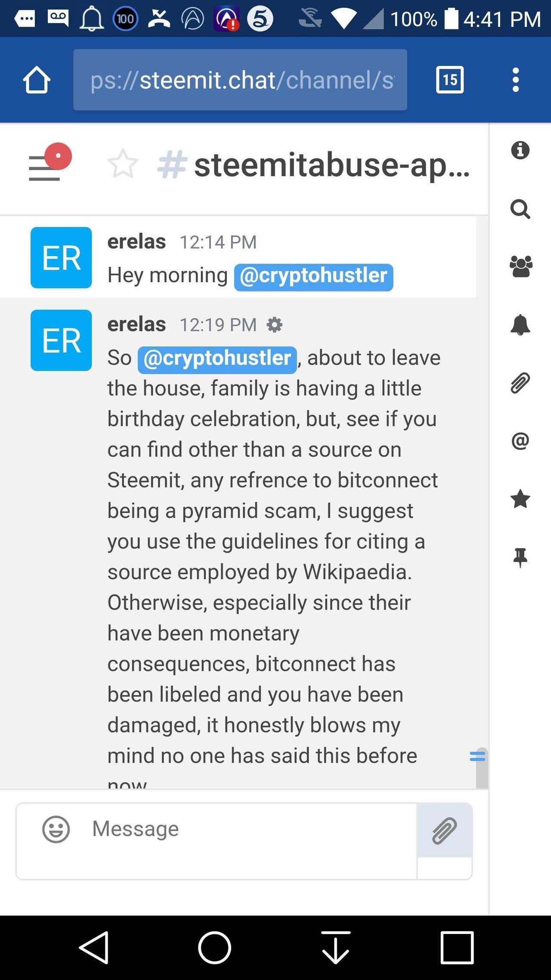Open the message actions gear
Image resolution: width=551 pixels, height=980 pixels.
(x=275, y=325)
